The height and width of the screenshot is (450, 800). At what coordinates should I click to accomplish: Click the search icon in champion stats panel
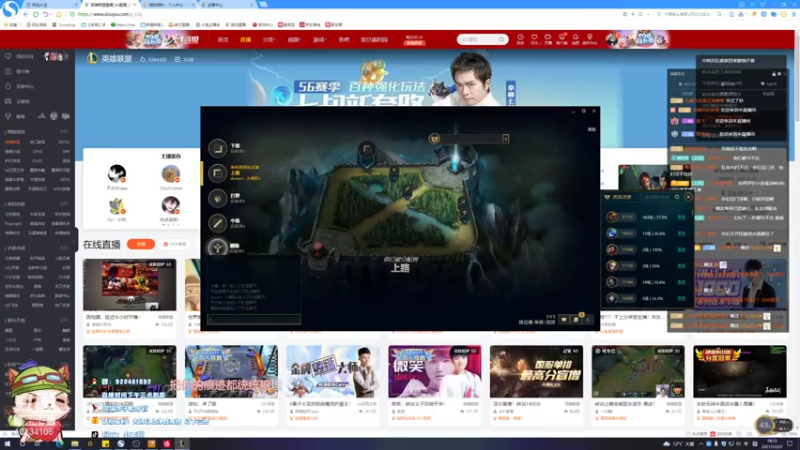[677, 197]
